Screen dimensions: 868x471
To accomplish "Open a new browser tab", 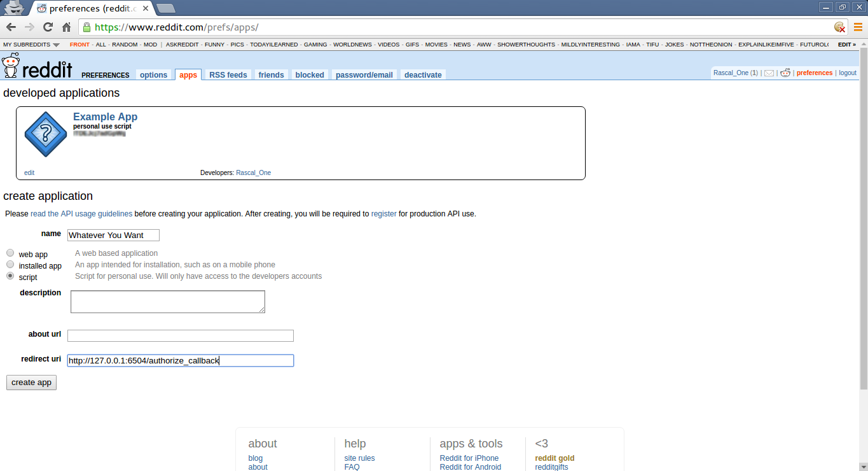I will coord(165,8).
